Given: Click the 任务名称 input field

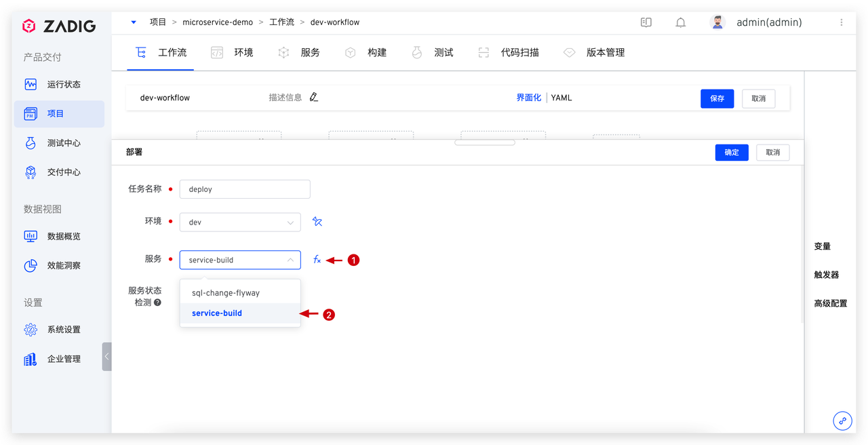Looking at the screenshot, I should pyautogui.click(x=245, y=189).
